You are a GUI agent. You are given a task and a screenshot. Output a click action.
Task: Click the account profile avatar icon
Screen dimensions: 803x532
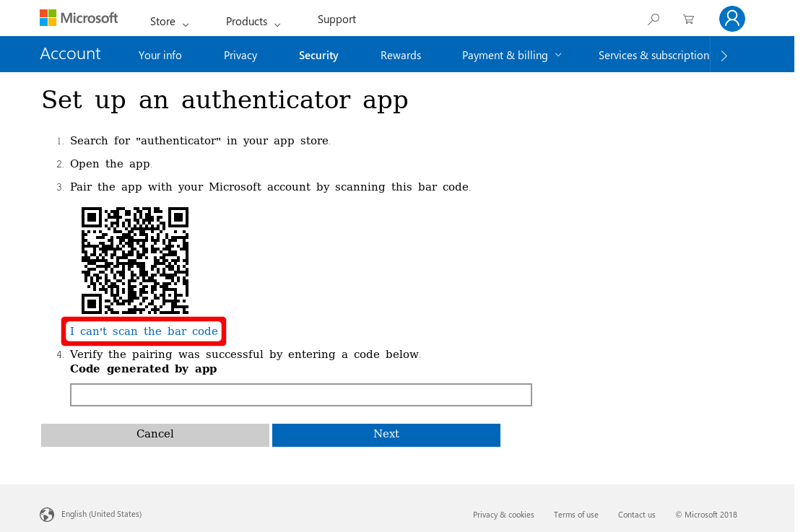tap(732, 18)
